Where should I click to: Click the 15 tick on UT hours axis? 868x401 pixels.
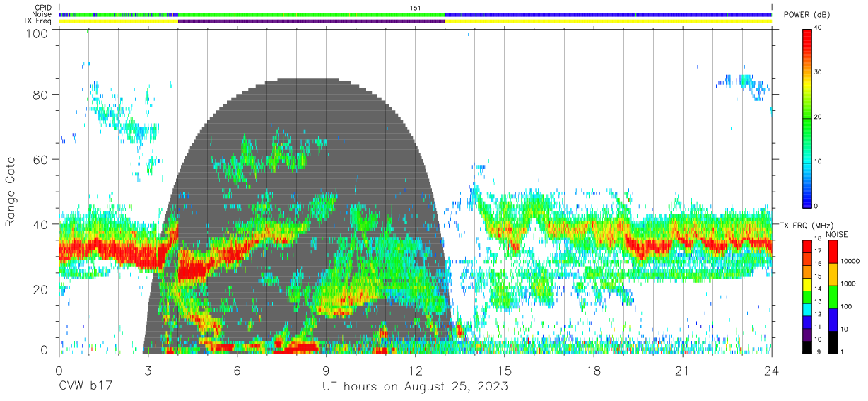504,371
